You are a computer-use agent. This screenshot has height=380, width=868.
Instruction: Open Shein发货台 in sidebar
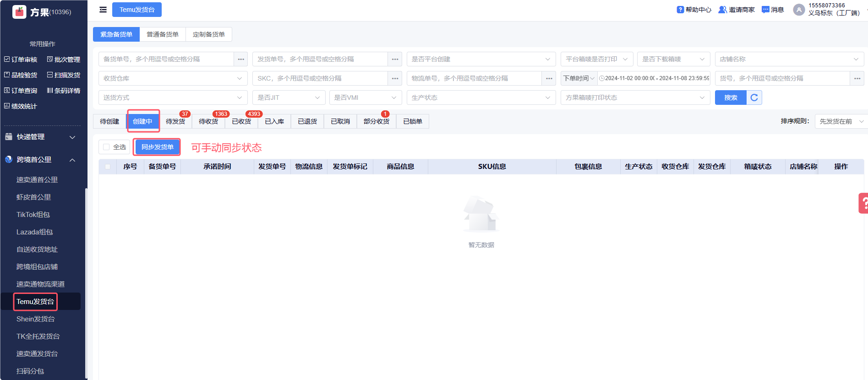click(36, 319)
